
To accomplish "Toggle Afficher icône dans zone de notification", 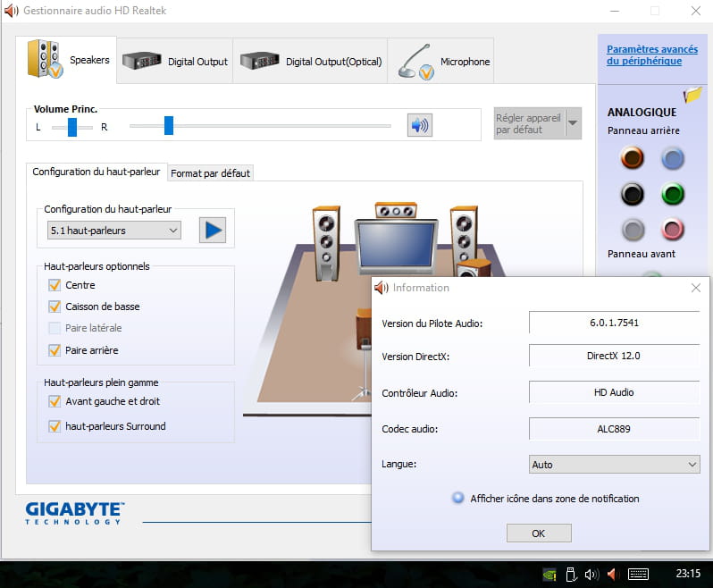I will pyautogui.click(x=457, y=498).
